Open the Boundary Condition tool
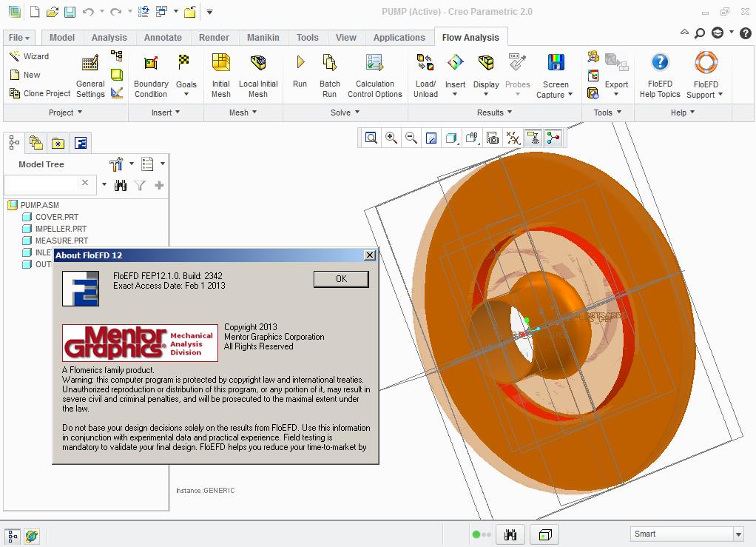 pyautogui.click(x=150, y=74)
